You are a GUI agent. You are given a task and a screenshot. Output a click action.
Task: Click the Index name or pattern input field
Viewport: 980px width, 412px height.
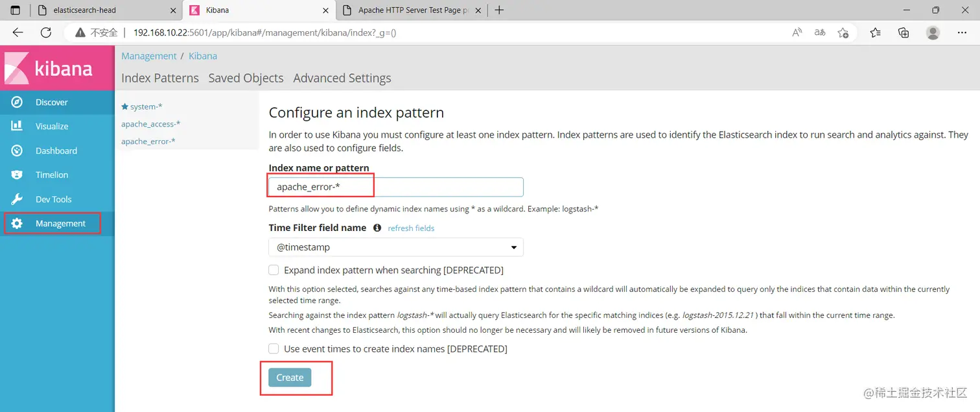point(396,187)
